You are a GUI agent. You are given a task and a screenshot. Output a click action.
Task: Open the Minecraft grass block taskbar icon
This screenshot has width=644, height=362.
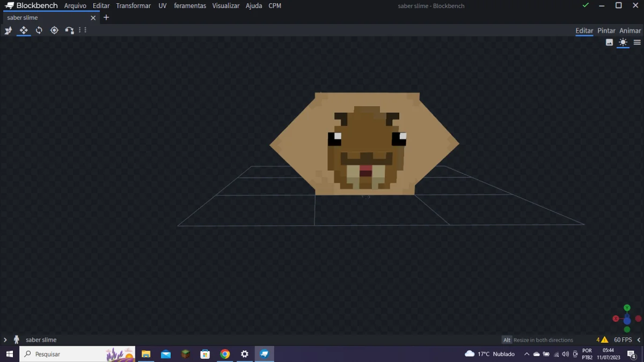point(185,354)
